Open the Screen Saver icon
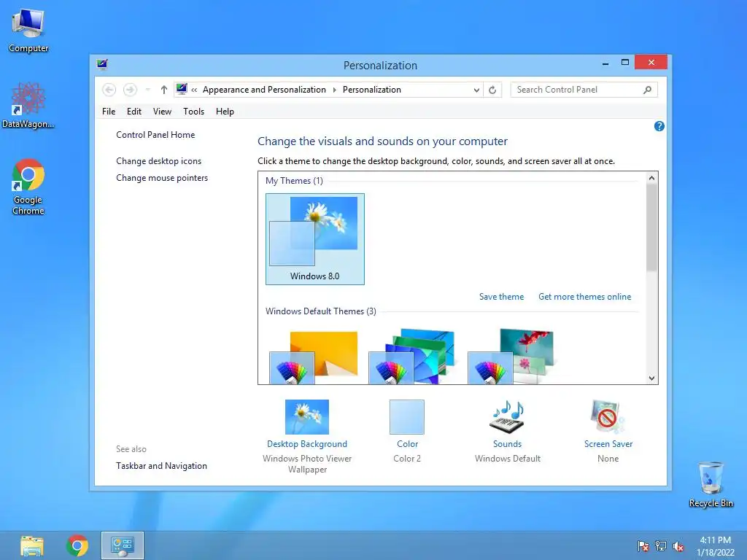Image resolution: width=747 pixels, height=560 pixels. coord(608,416)
